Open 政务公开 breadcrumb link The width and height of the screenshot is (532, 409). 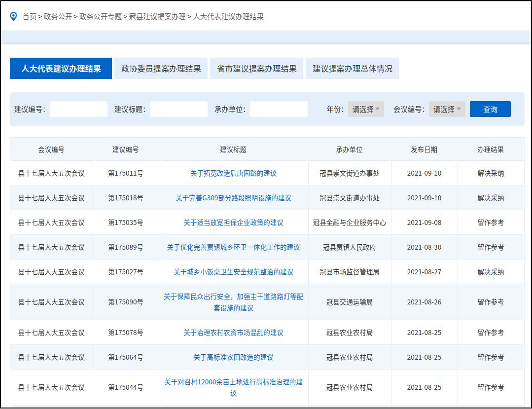(x=58, y=17)
